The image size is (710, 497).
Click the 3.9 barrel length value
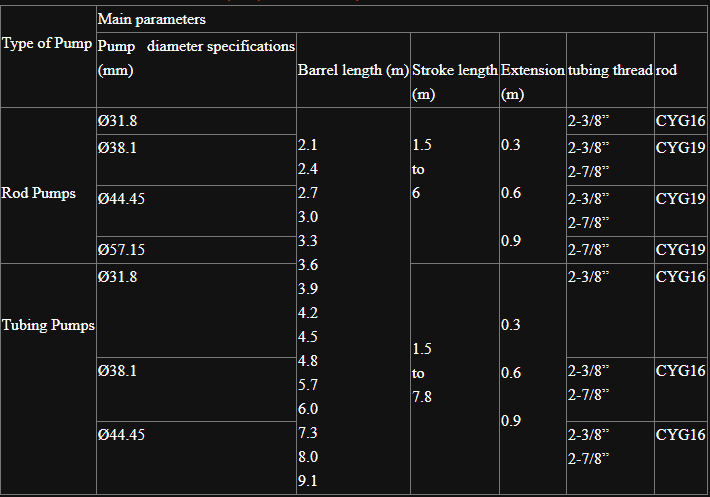[x=308, y=289]
